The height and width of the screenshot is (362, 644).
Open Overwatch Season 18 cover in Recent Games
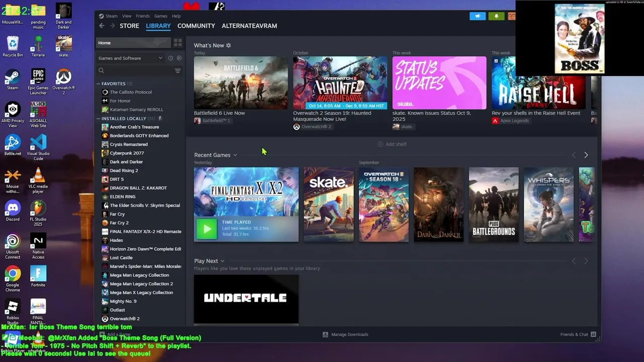coord(383,205)
